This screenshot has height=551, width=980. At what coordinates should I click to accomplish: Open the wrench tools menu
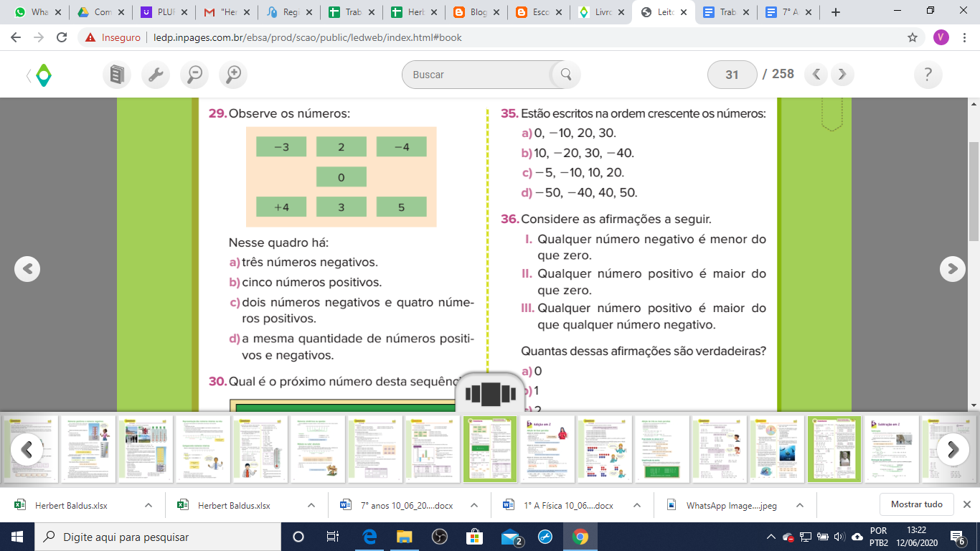pos(156,74)
